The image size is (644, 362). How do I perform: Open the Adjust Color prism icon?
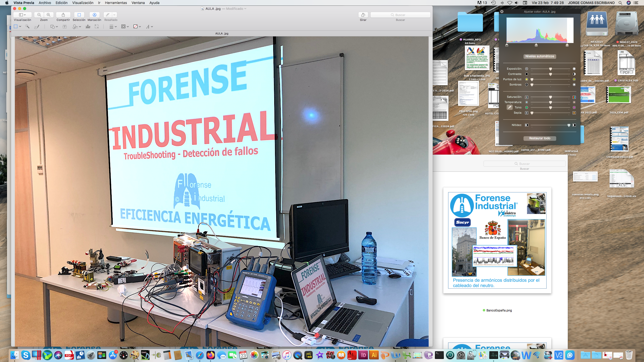click(88, 27)
